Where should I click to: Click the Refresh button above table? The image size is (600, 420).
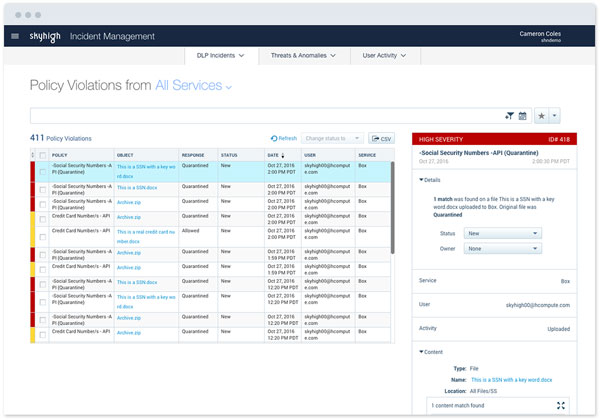pyautogui.click(x=283, y=138)
